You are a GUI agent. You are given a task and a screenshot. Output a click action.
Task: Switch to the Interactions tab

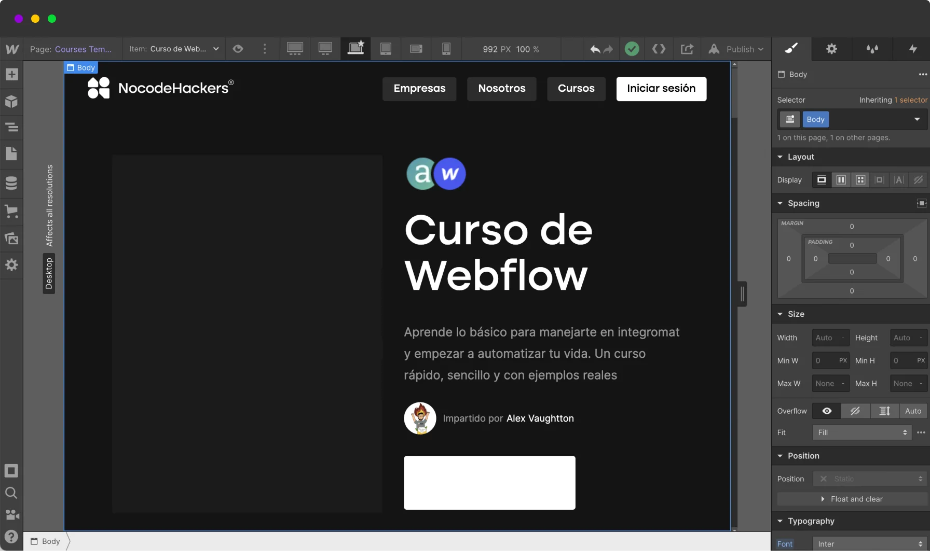pos(913,49)
